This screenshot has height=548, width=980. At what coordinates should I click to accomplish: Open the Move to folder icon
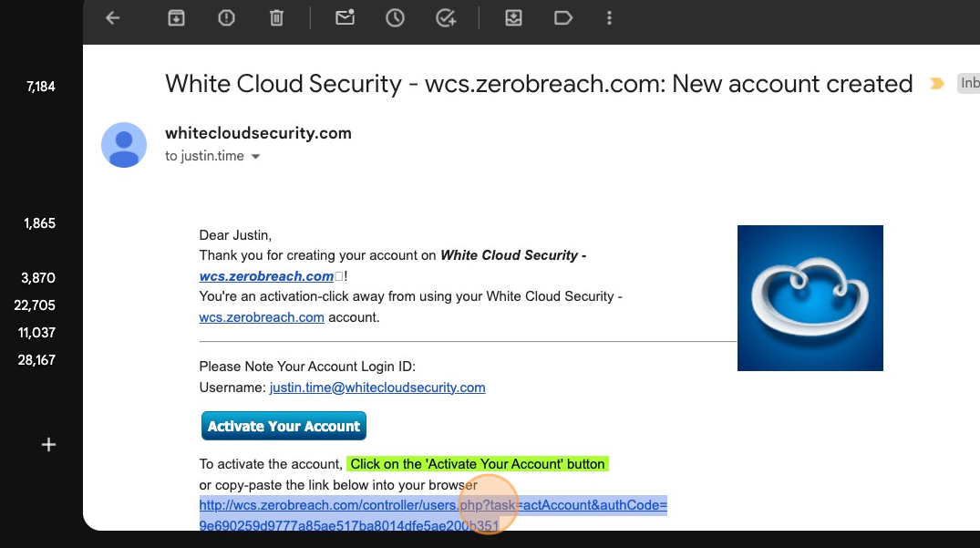[x=513, y=18]
